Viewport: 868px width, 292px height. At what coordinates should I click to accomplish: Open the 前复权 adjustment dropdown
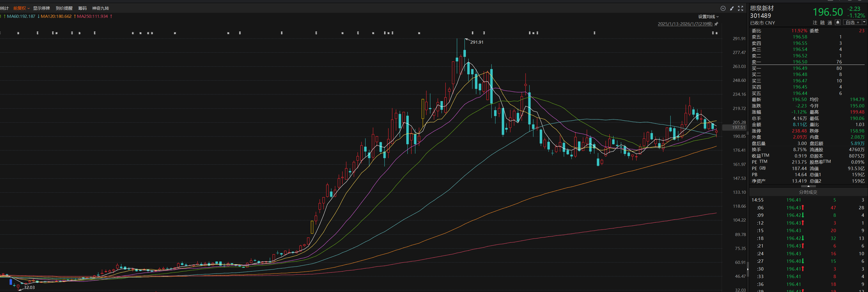point(21,8)
